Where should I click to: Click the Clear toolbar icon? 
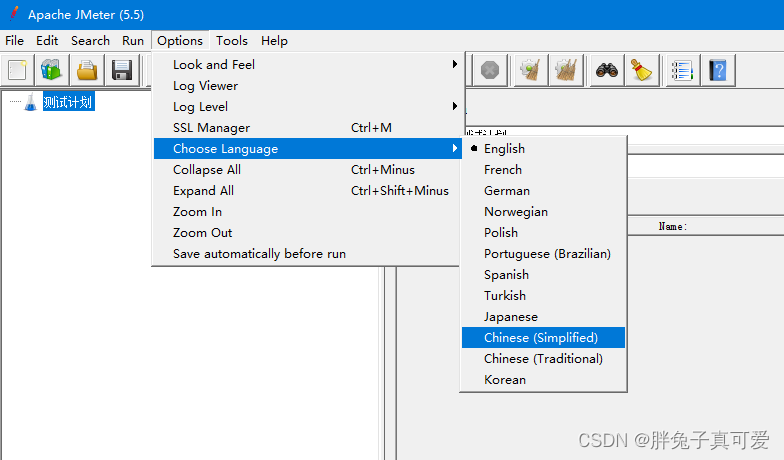pyautogui.click(x=530, y=70)
